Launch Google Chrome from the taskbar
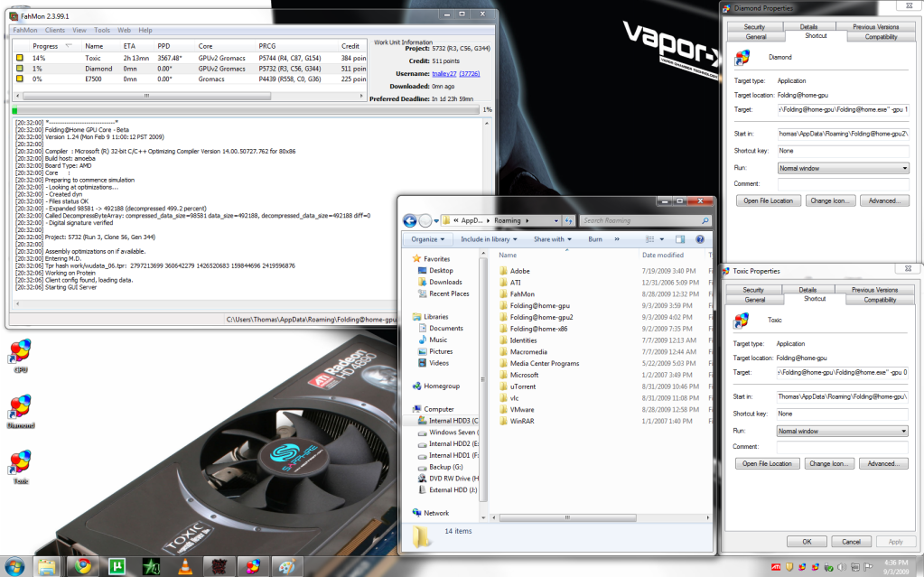 [x=82, y=567]
